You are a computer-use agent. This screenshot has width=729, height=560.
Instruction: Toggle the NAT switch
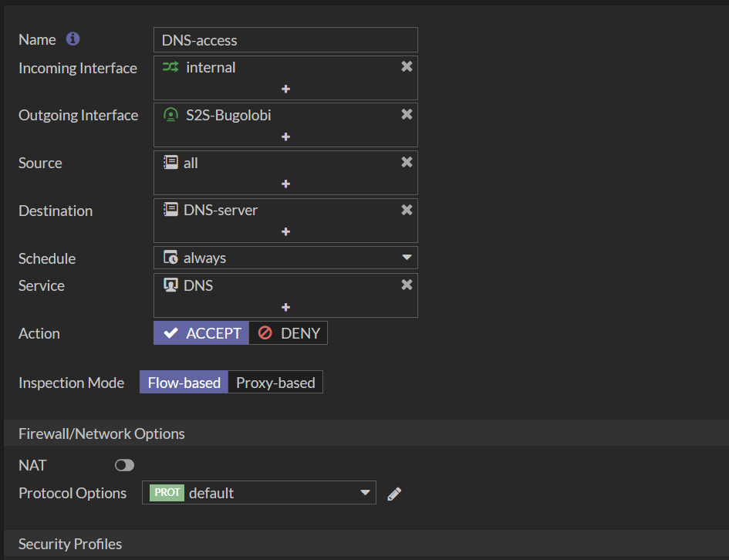click(x=124, y=465)
